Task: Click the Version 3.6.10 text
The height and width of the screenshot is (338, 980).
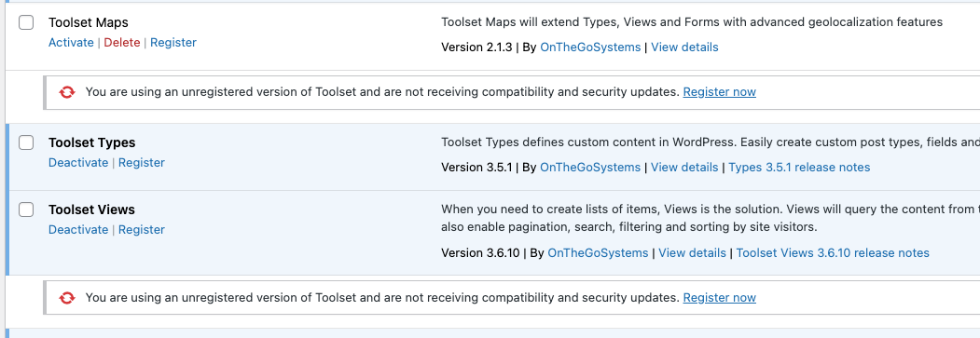Action: (480, 252)
